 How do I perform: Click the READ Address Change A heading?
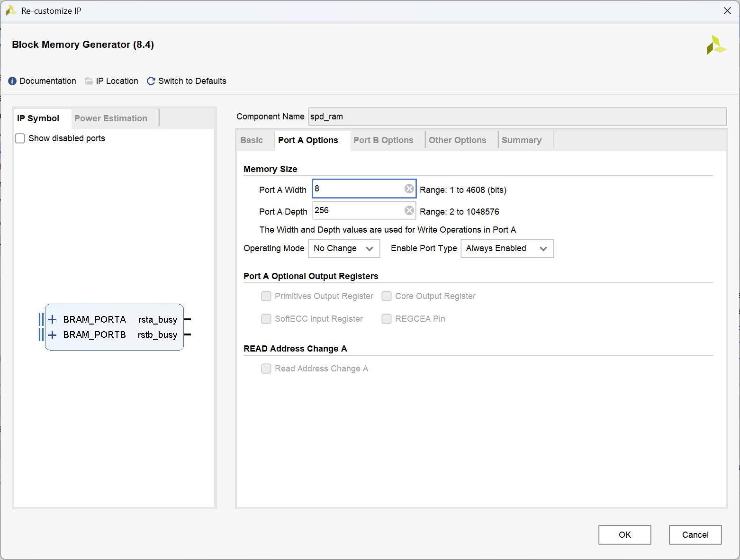click(x=295, y=349)
